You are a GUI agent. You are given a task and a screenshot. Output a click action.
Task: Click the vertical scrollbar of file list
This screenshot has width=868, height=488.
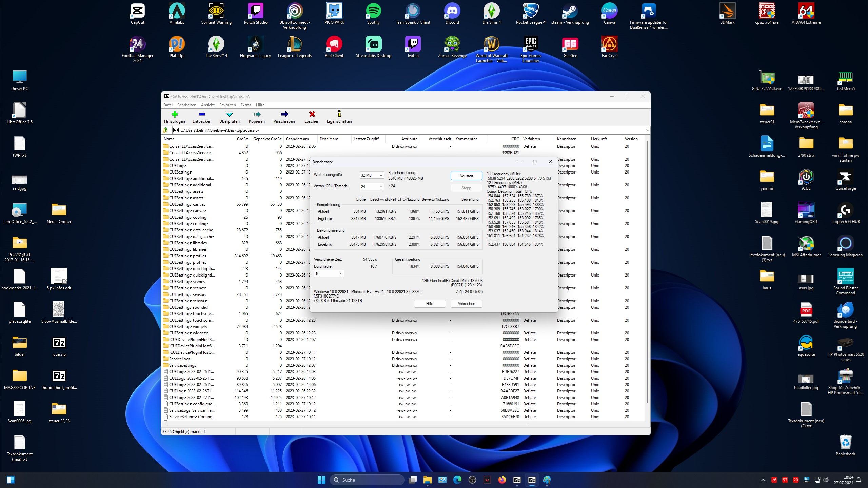(647, 271)
